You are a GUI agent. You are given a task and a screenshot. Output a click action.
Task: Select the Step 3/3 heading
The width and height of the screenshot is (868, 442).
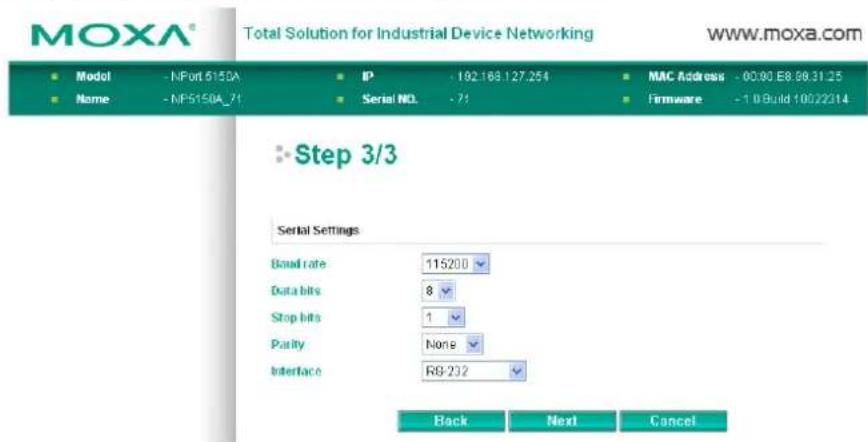tap(345, 155)
